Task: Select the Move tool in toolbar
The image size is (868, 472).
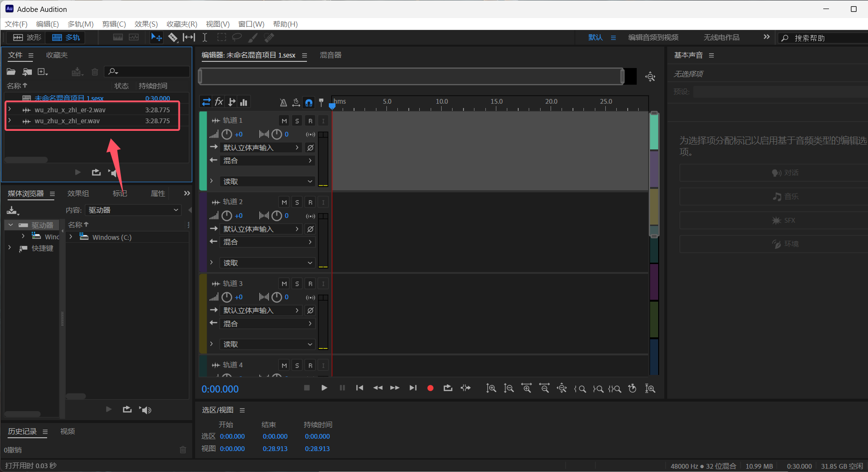Action: (x=156, y=37)
